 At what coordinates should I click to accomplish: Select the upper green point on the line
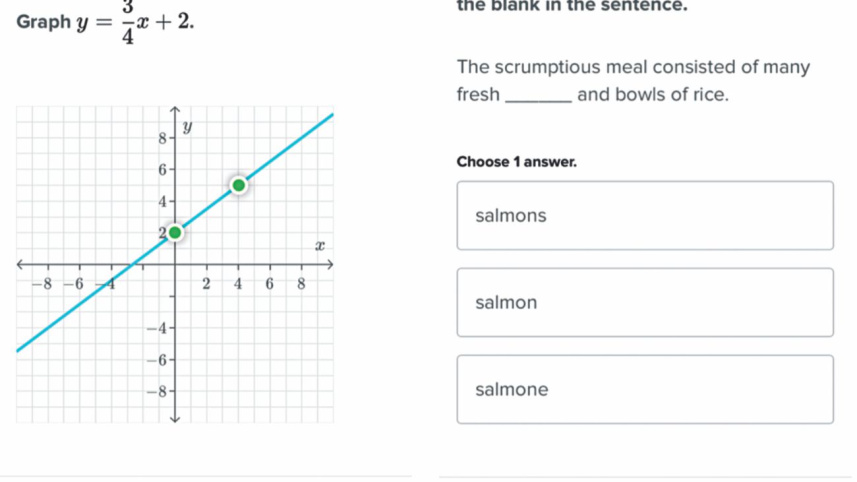point(238,185)
